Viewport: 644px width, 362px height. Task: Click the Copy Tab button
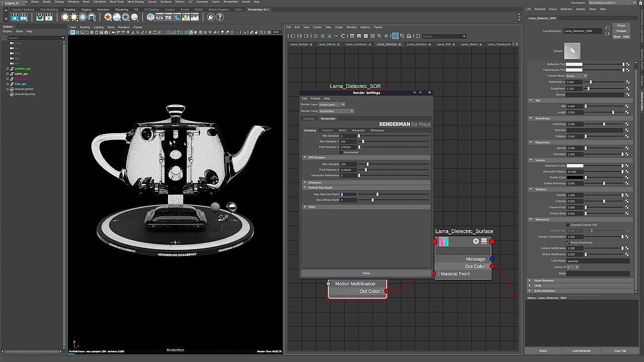620,351
